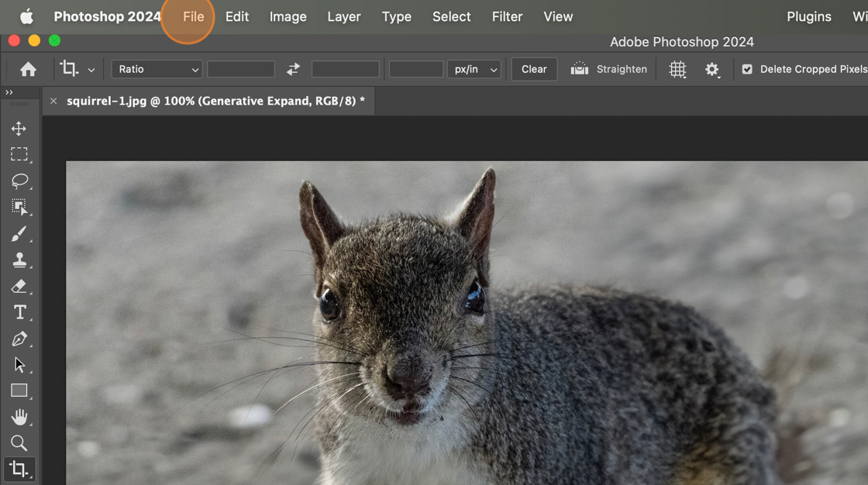Click the crop height input field

pyautogui.click(x=346, y=69)
